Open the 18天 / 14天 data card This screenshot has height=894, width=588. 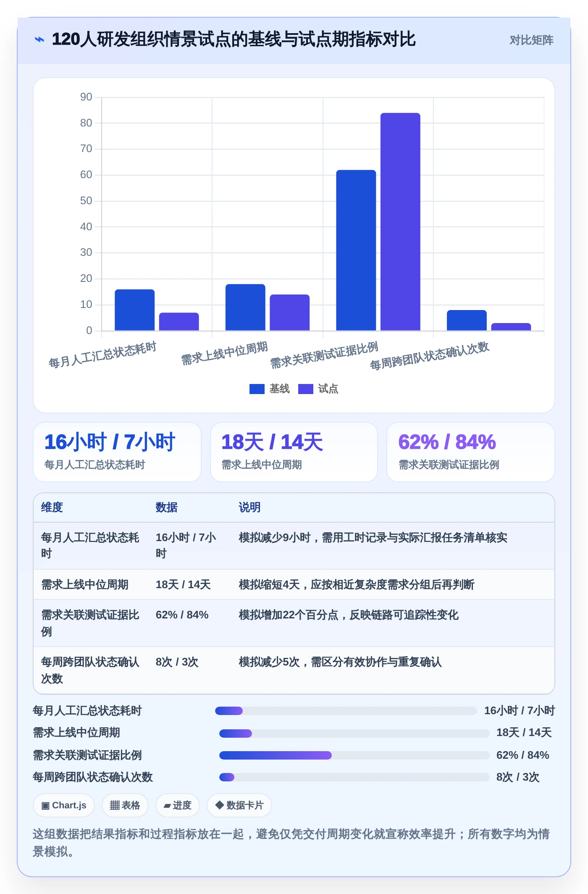pyautogui.click(x=294, y=452)
